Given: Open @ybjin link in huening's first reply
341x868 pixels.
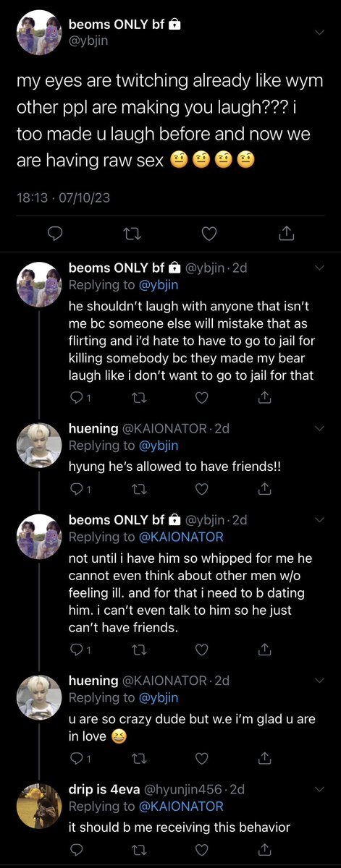Looking at the screenshot, I should coord(158,445).
